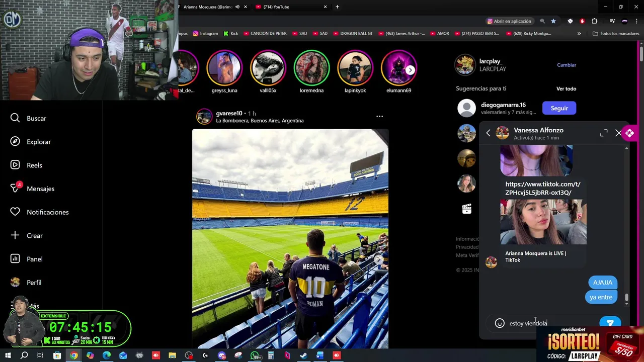This screenshot has width=644, height=362.
Task: Open Microsoft Edge from taskbar
Action: pos(107,355)
